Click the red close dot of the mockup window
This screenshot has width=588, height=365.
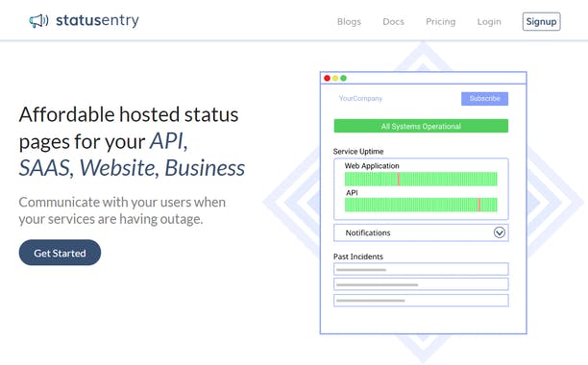(327, 78)
